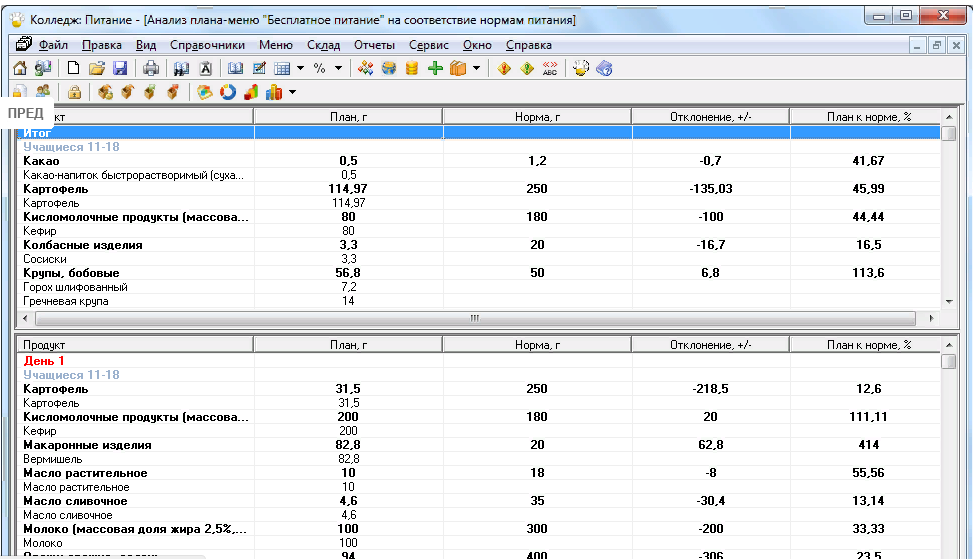The width and height of the screenshot is (973, 559).
Task: Click the Home icon in the toolbar
Action: (x=20, y=68)
